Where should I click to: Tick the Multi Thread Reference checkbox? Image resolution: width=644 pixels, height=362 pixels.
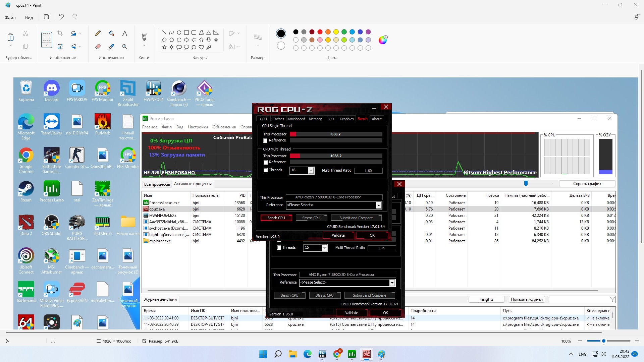coord(266,163)
